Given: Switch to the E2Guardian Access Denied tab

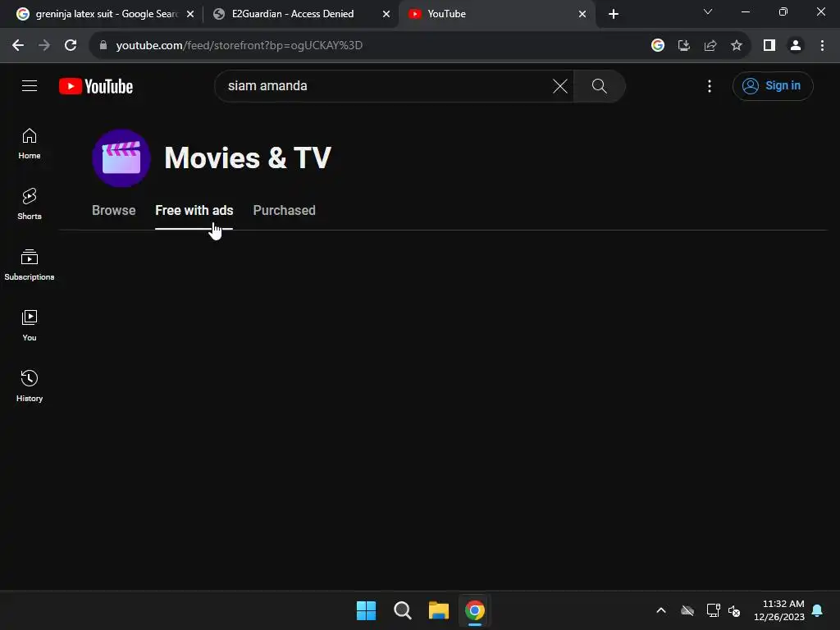Looking at the screenshot, I should point(293,14).
